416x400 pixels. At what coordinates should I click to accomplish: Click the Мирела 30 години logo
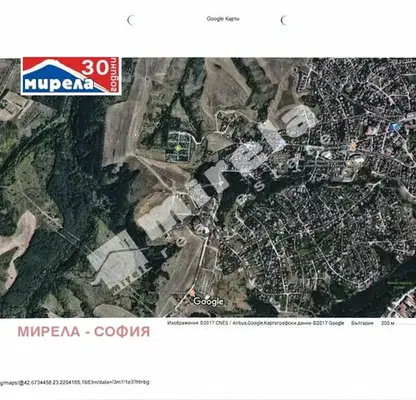point(71,76)
